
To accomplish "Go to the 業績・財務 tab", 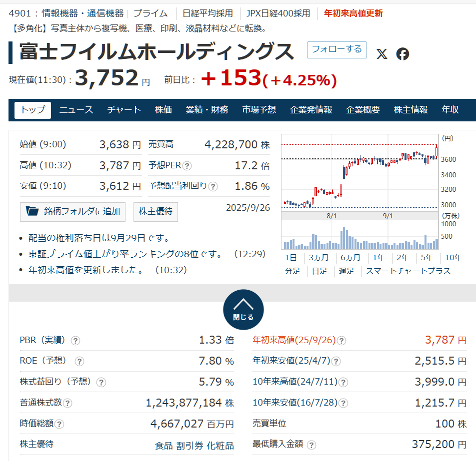I will click(207, 110).
